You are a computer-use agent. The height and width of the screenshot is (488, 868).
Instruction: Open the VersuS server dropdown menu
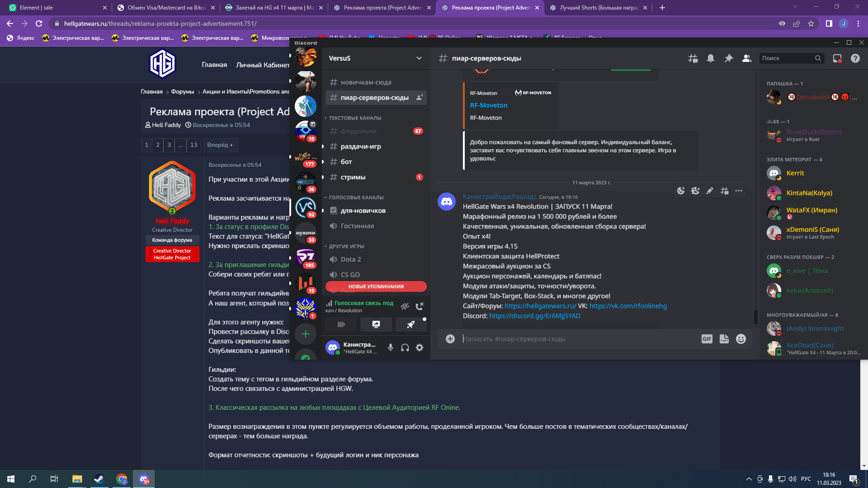pyautogui.click(x=375, y=58)
